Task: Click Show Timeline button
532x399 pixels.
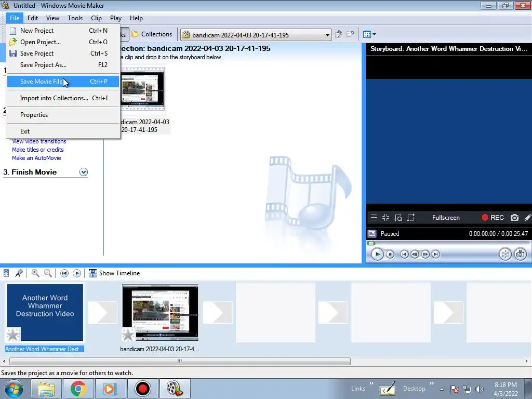Action: click(114, 273)
